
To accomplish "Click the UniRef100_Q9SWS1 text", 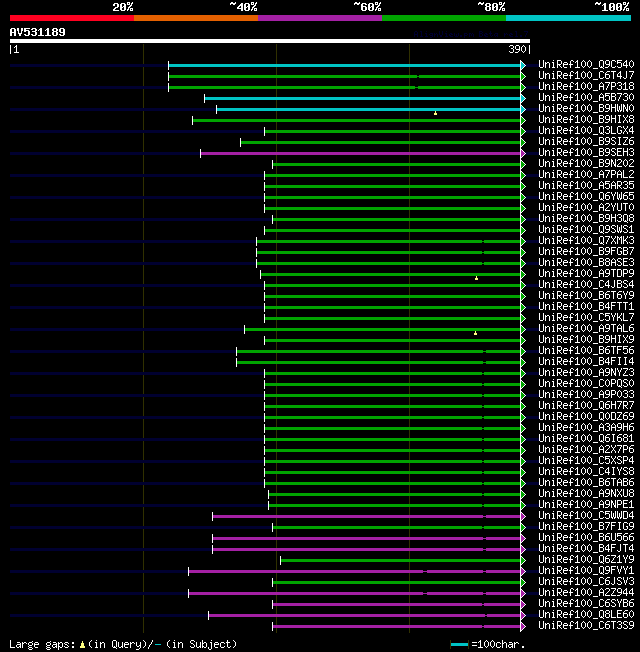I will coord(586,230).
